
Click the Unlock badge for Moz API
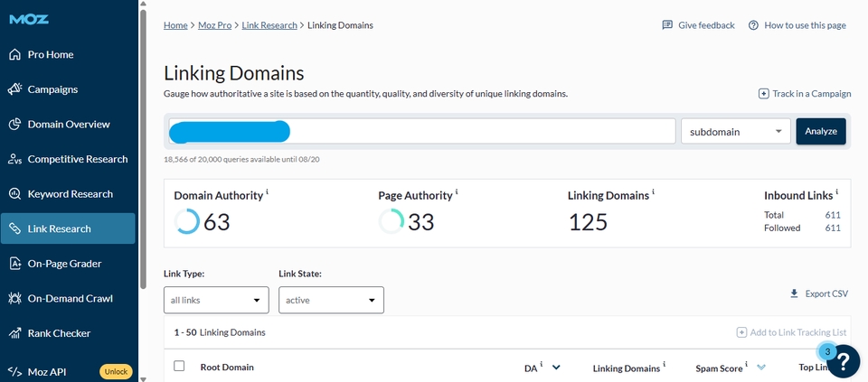click(116, 372)
